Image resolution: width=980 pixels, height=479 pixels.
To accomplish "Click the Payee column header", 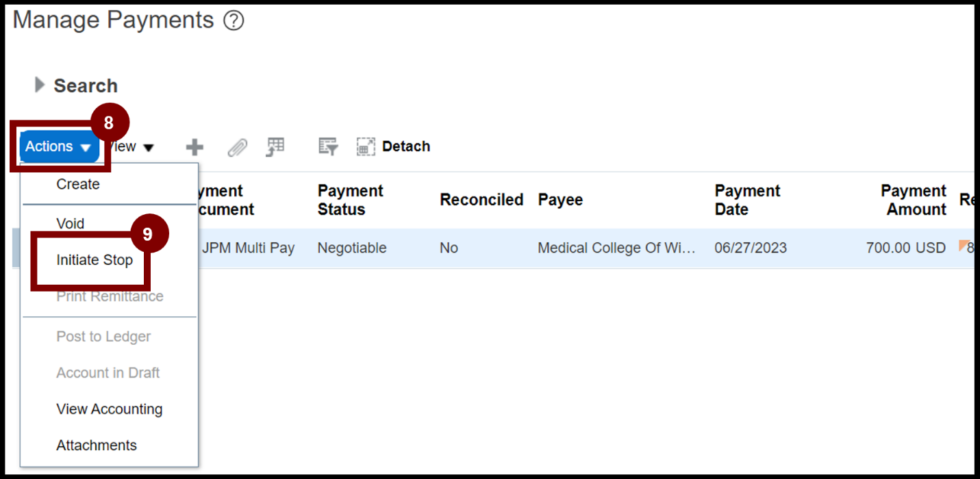I will click(x=560, y=200).
